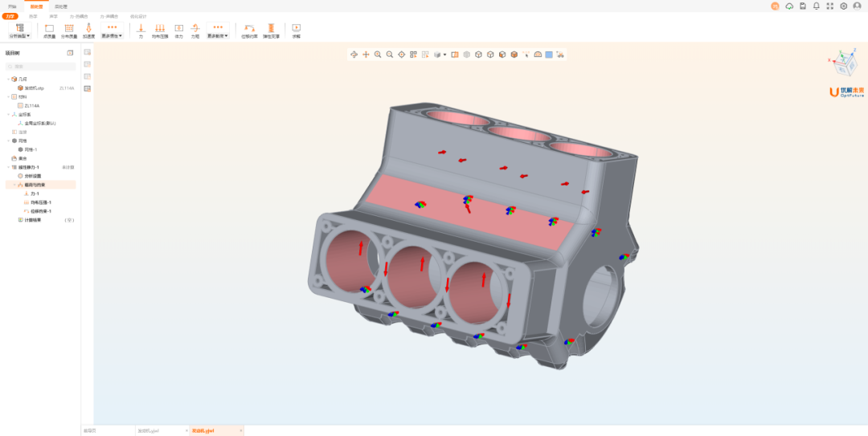Click the orange section view icon
The image size is (868, 436).
coord(454,55)
